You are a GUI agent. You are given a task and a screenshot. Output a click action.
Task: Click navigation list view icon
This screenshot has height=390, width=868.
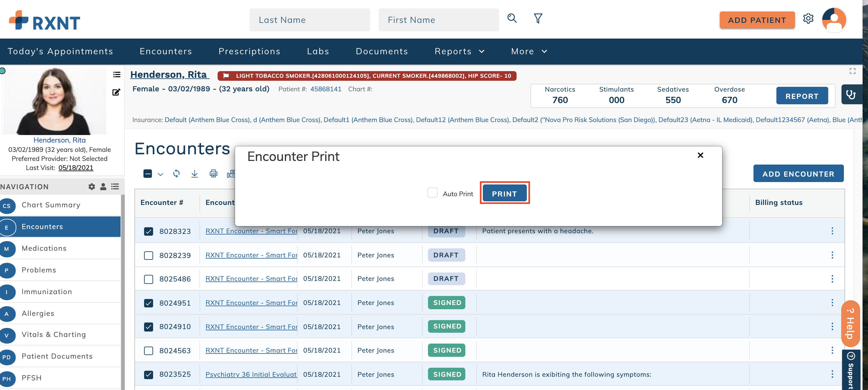pyautogui.click(x=115, y=186)
